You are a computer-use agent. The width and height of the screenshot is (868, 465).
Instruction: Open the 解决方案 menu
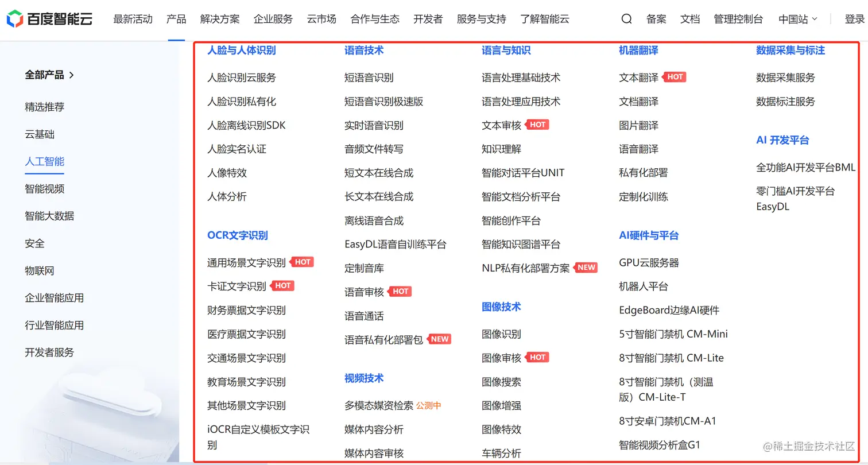tap(220, 19)
